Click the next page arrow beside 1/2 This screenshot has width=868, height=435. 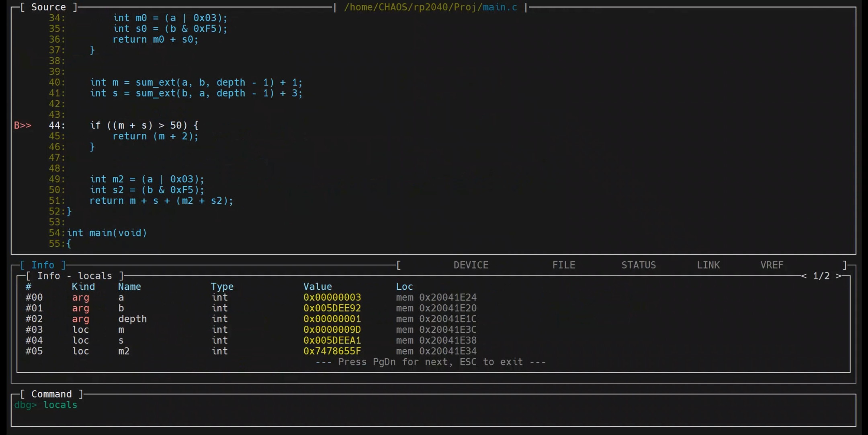[x=838, y=276]
